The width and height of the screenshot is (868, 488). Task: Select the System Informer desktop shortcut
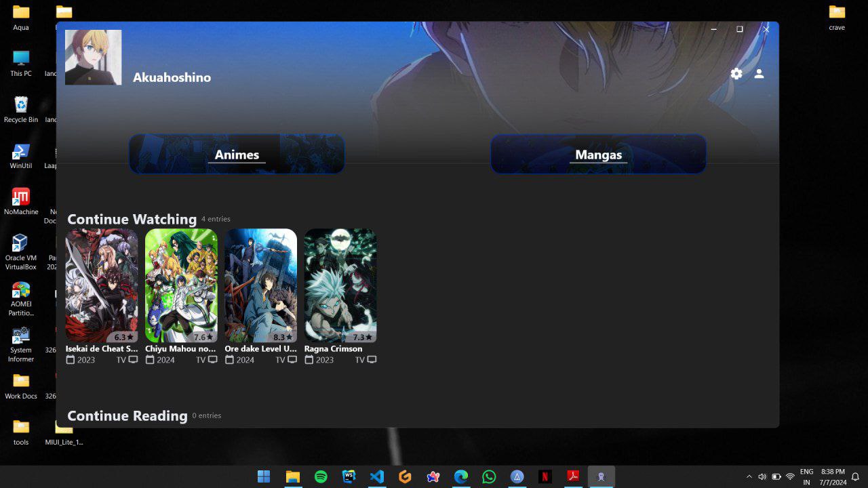[21, 345]
